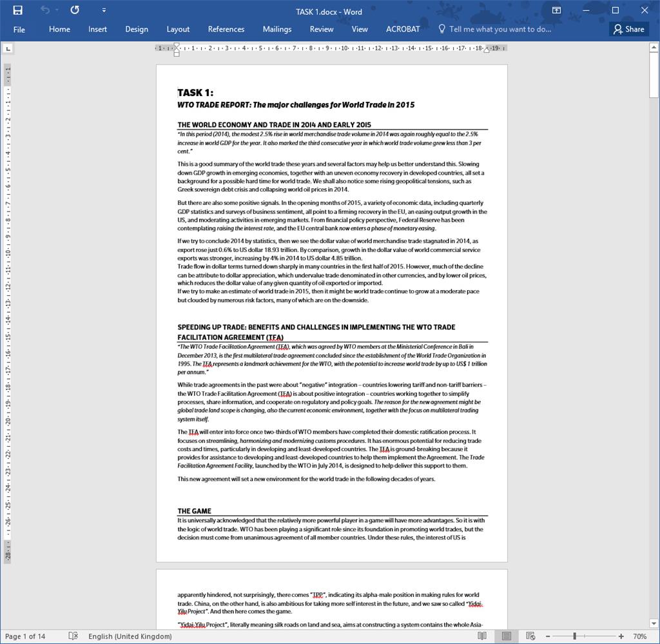Click the Tell me what you want to do box
660x644 pixels.
pyautogui.click(x=500, y=30)
